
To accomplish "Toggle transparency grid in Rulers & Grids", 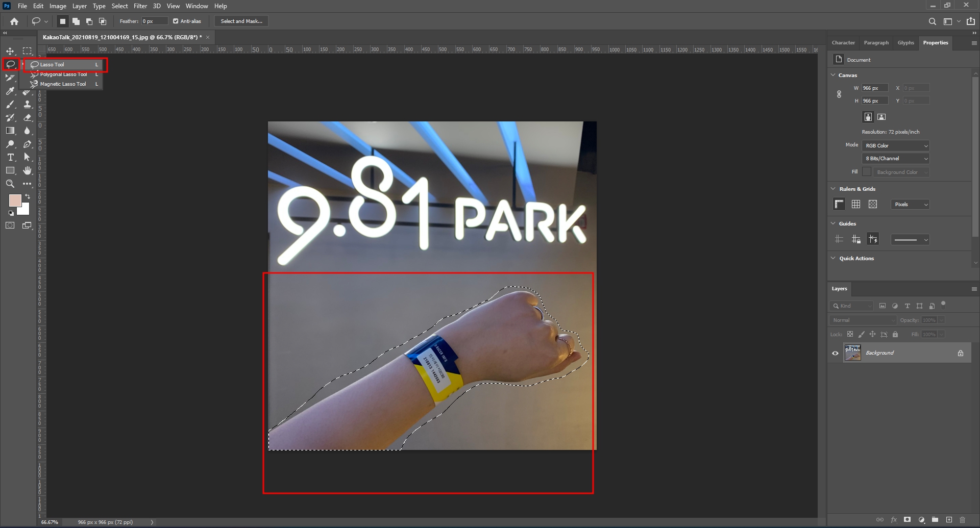I will click(873, 204).
